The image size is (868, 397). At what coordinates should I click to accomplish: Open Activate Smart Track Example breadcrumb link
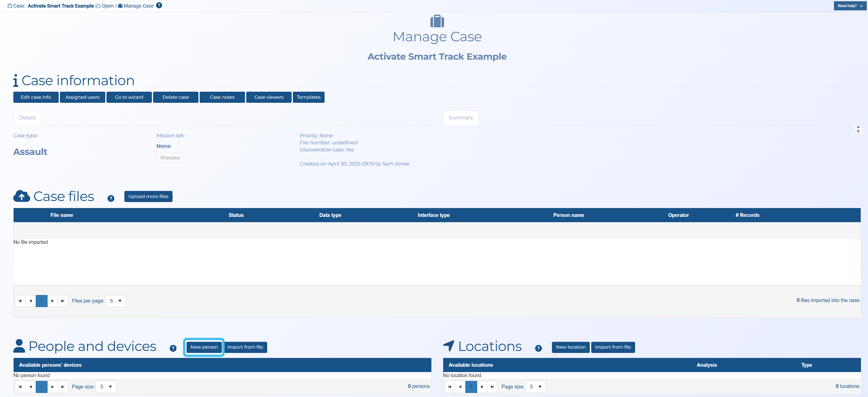(x=61, y=6)
